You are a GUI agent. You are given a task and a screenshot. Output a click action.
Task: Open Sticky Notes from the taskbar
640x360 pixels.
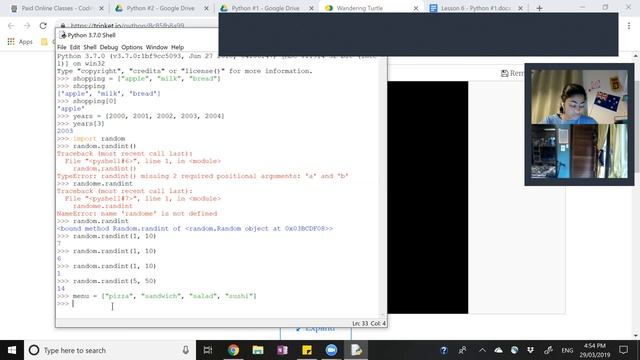(x=307, y=350)
